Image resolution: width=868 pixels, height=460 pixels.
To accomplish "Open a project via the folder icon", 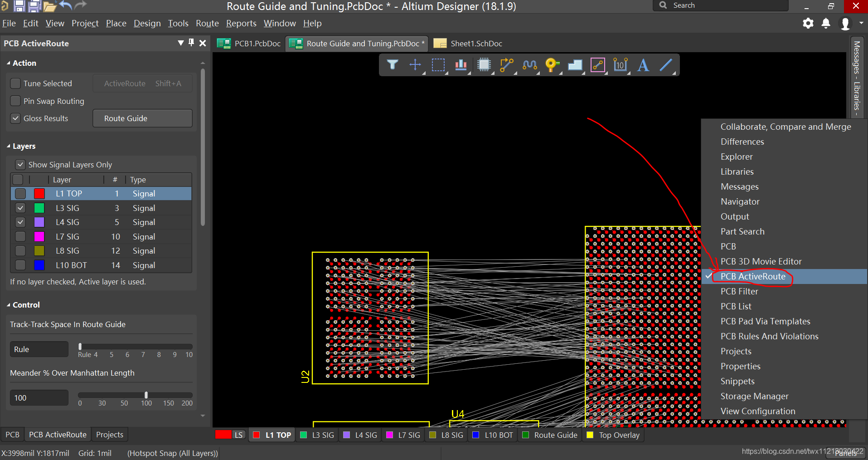I will click(50, 6).
